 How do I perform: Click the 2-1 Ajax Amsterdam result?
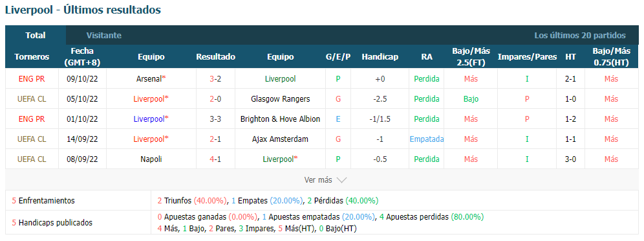click(x=215, y=139)
